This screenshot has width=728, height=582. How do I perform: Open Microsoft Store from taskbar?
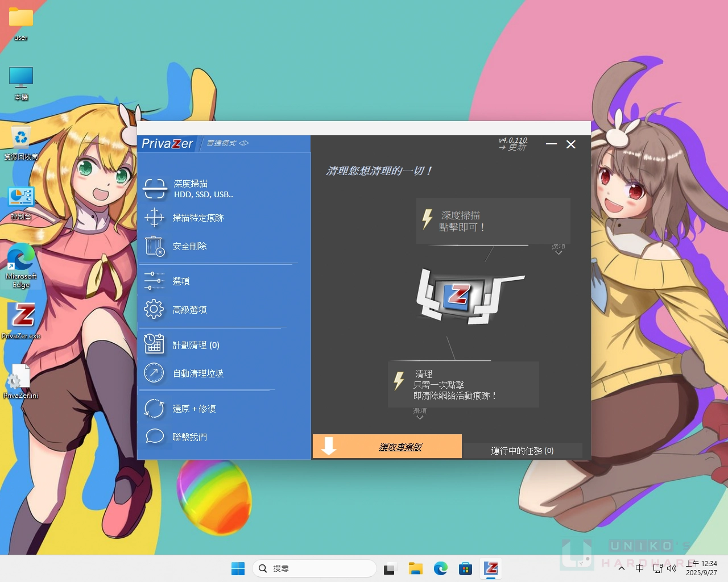(x=465, y=568)
